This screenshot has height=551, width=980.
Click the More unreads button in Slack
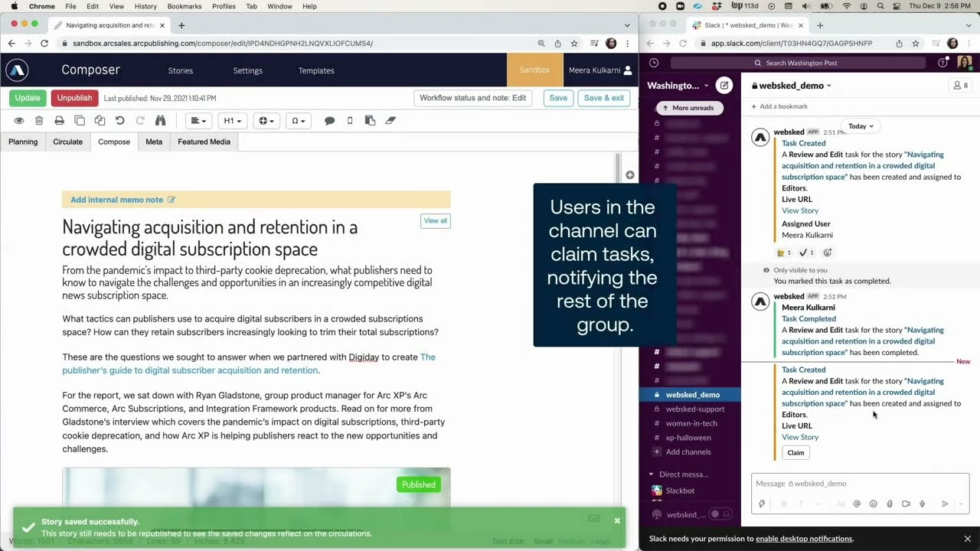tap(688, 108)
